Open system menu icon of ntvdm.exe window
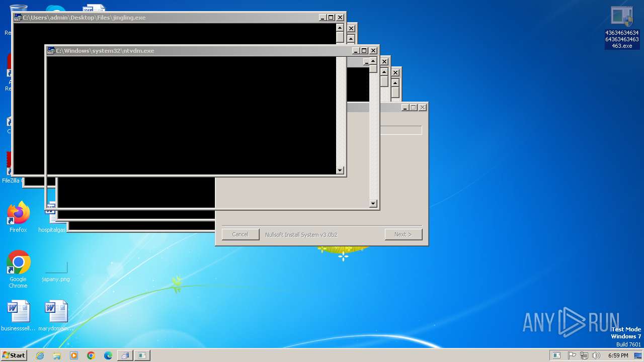 click(x=51, y=51)
